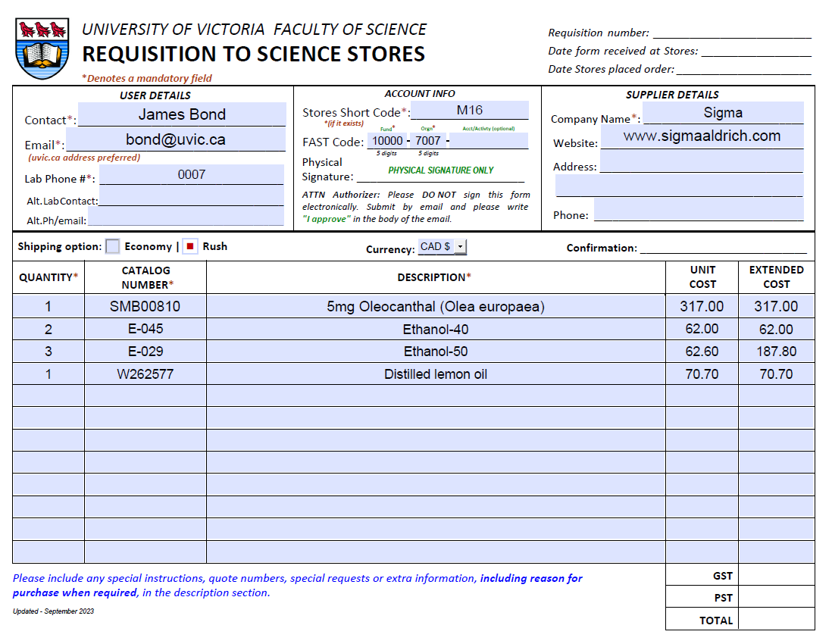
Task: Click the EXTENDED COST column header
Action: [776, 277]
